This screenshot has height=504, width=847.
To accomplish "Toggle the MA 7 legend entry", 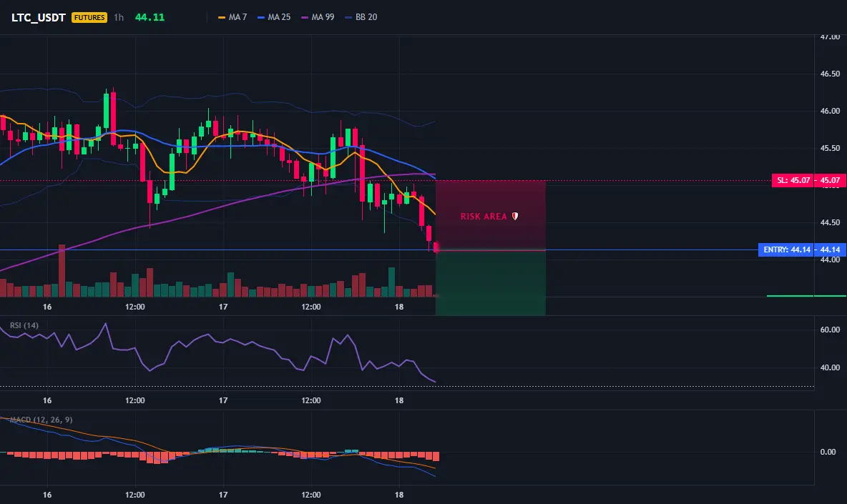I will tap(232, 17).
